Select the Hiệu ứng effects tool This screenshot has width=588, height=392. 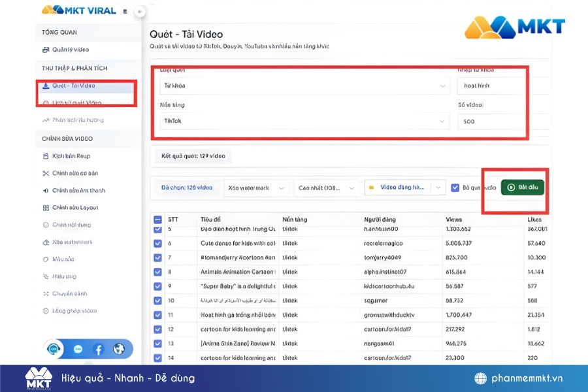[x=63, y=276]
